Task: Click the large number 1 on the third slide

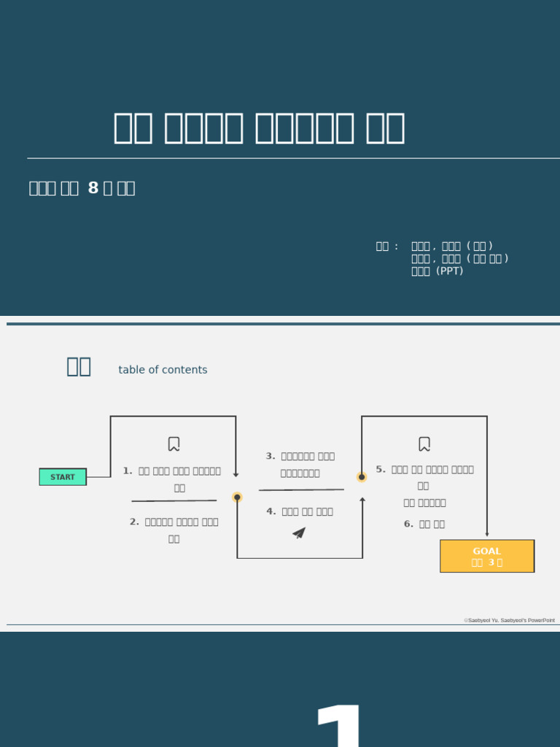Action: (x=339, y=725)
